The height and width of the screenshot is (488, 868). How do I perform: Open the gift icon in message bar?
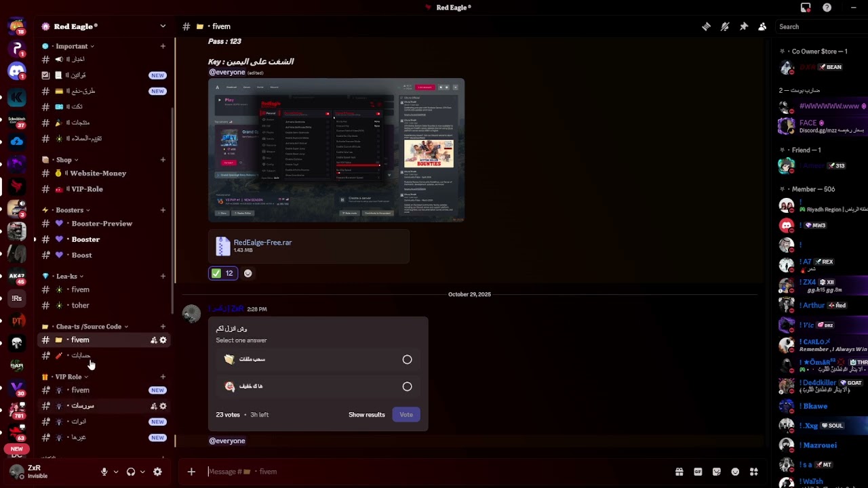679,472
